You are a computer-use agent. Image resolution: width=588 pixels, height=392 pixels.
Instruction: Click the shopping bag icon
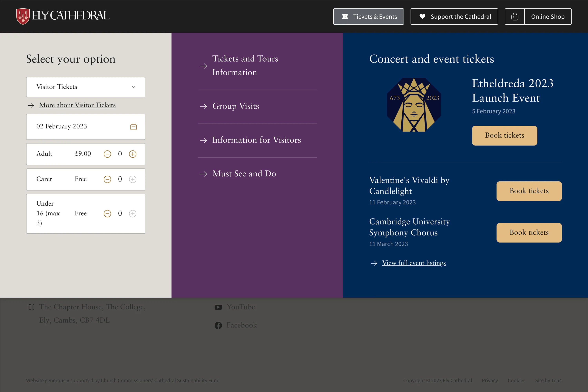point(514,16)
